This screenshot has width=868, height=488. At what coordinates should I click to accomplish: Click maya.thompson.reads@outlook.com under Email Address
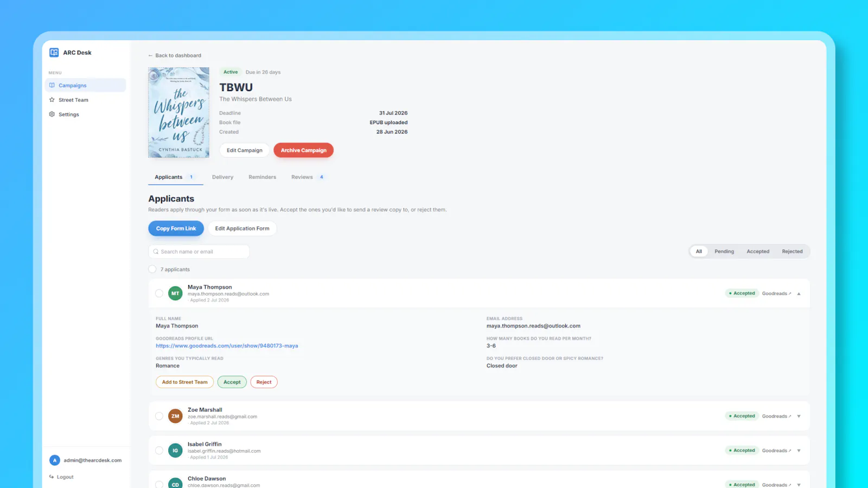pos(533,326)
